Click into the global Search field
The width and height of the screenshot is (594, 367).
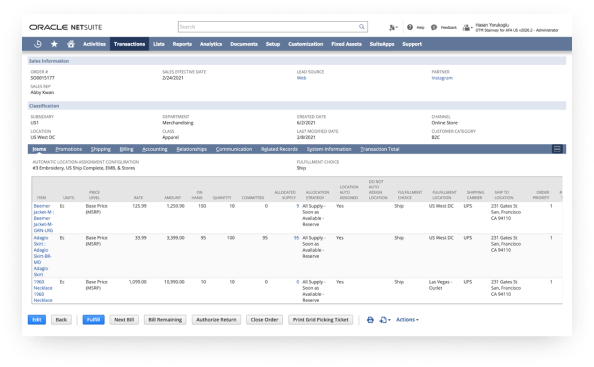(x=268, y=27)
